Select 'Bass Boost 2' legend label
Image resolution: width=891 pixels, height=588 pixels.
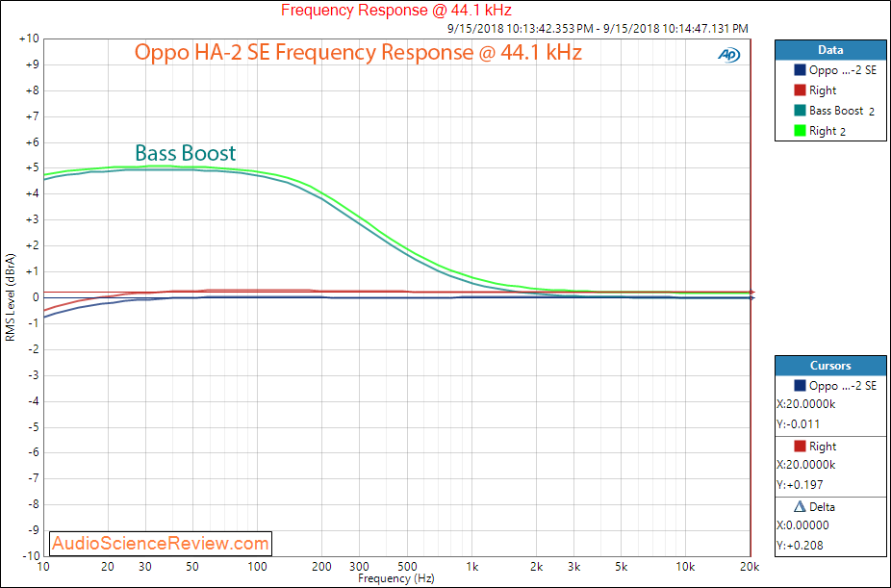tap(842, 111)
